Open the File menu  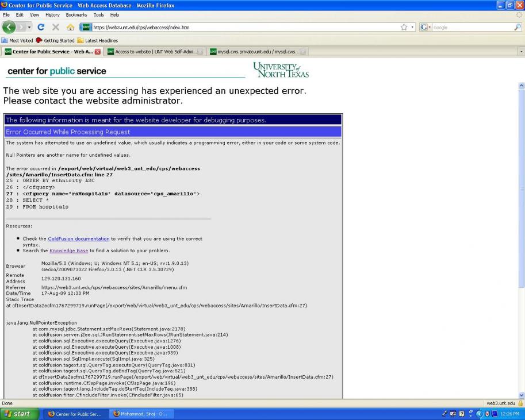tap(6, 15)
